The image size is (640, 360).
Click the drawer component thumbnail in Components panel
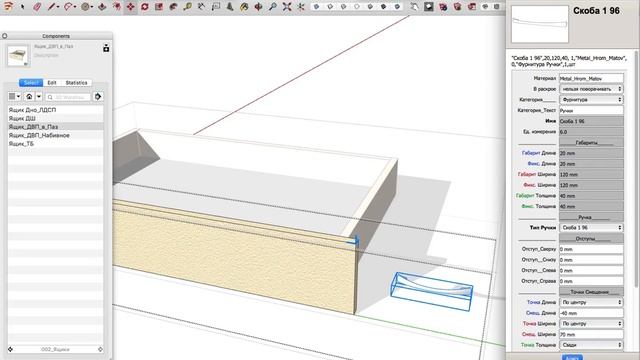tap(18, 56)
